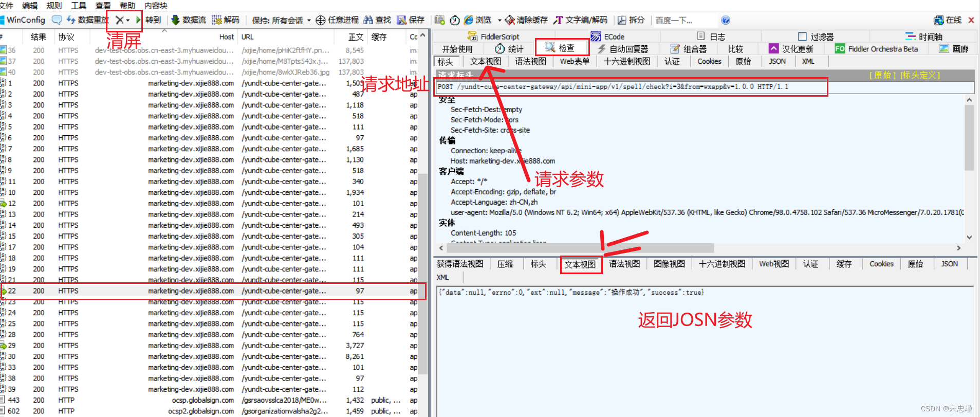Click the comment speech-bubble icon

[x=57, y=20]
